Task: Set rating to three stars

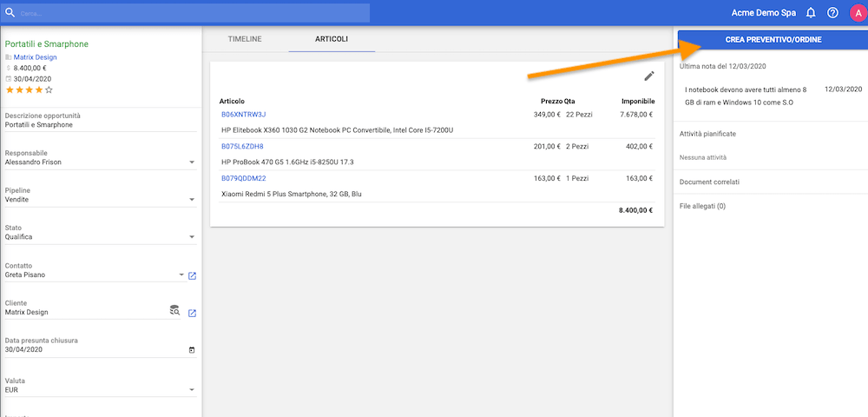Action: coord(29,89)
